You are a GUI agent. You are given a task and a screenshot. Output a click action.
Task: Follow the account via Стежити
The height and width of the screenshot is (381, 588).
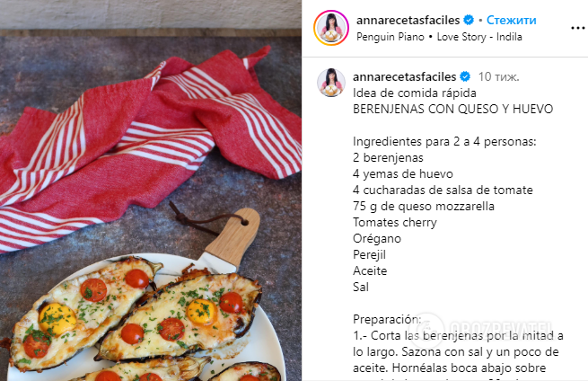tap(511, 21)
